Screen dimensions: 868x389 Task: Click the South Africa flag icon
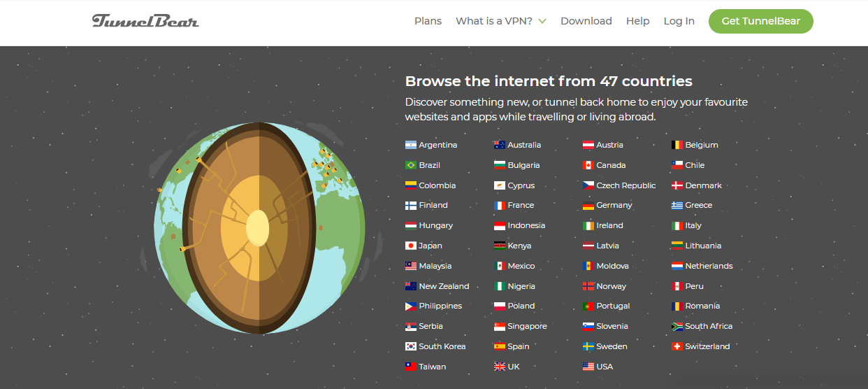pos(677,327)
